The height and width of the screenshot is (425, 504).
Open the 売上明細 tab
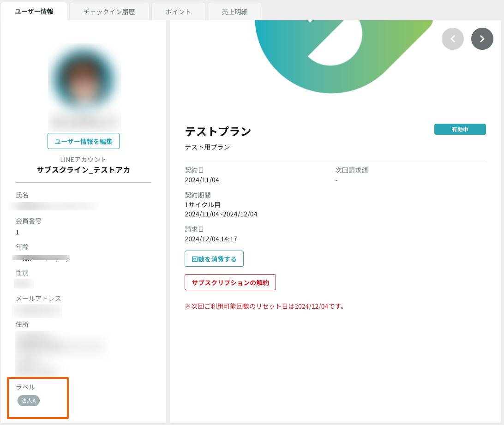pyautogui.click(x=234, y=12)
